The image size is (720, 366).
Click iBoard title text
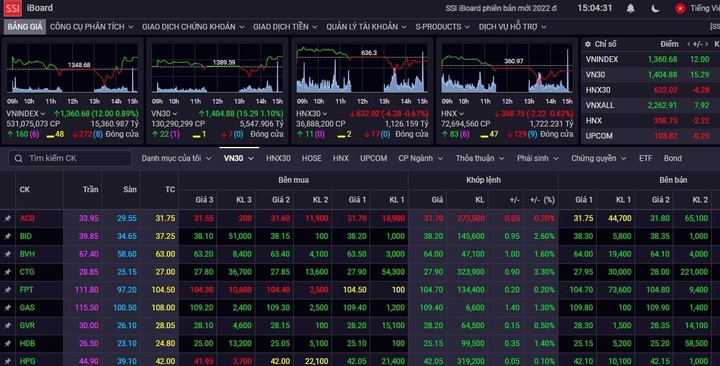tap(39, 8)
